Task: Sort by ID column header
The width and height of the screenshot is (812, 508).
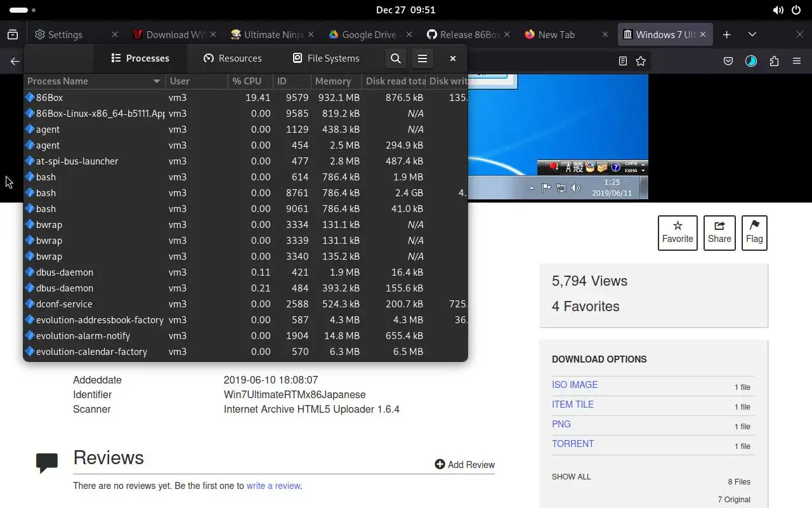Action: pos(292,81)
